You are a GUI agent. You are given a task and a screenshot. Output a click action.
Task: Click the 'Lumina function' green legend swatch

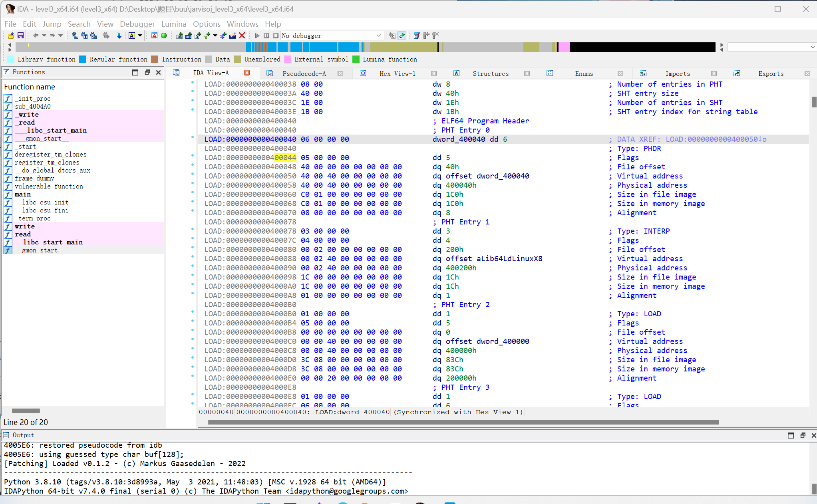[x=356, y=59]
